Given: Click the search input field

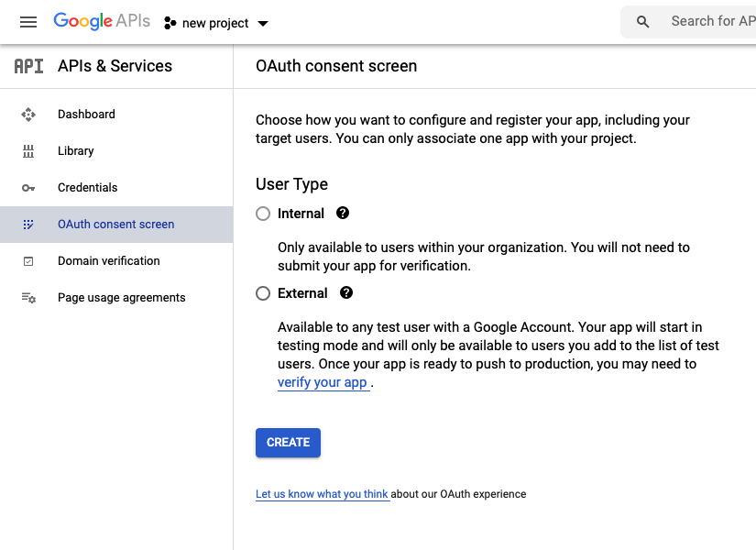Looking at the screenshot, I should pyautogui.click(x=710, y=21).
